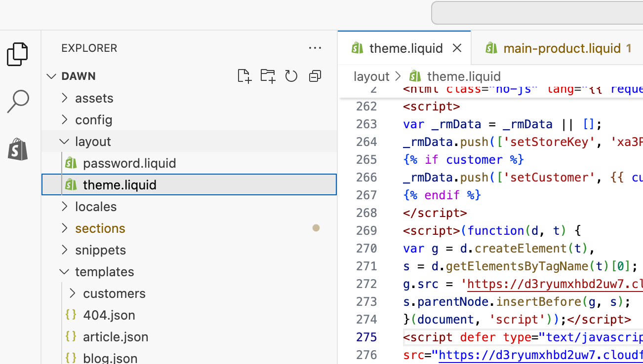
Task: Expand the config folder
Action: click(64, 119)
